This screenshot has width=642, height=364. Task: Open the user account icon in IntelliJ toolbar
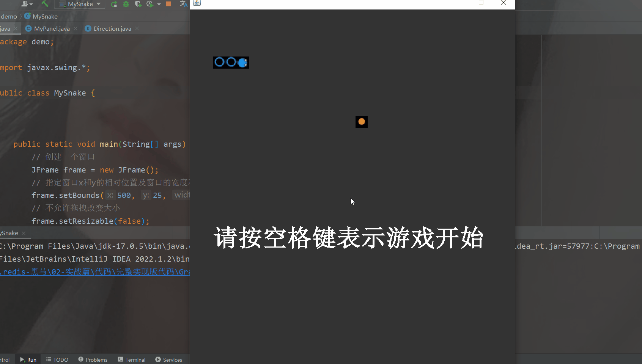[x=27, y=4]
